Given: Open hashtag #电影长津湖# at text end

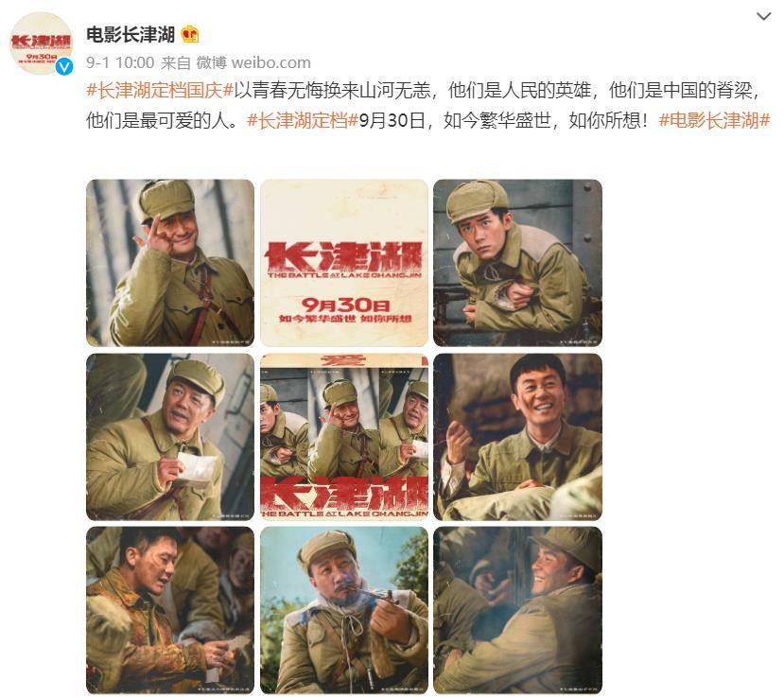Looking at the screenshot, I should (715, 120).
